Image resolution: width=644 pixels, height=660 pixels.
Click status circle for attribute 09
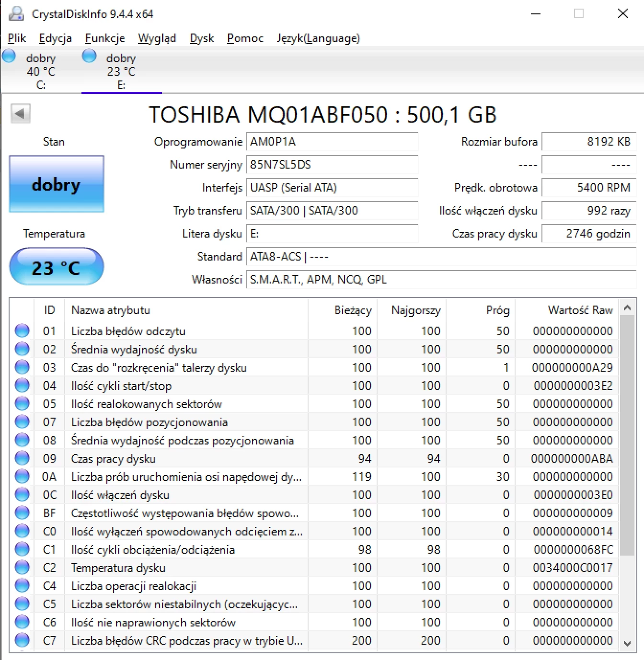click(22, 458)
